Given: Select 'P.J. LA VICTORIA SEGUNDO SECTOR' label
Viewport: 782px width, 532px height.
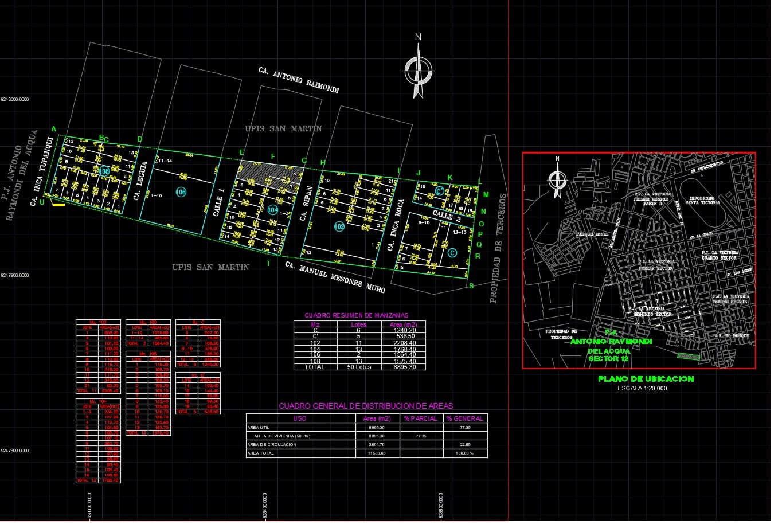Looking at the screenshot, I should [x=650, y=311].
